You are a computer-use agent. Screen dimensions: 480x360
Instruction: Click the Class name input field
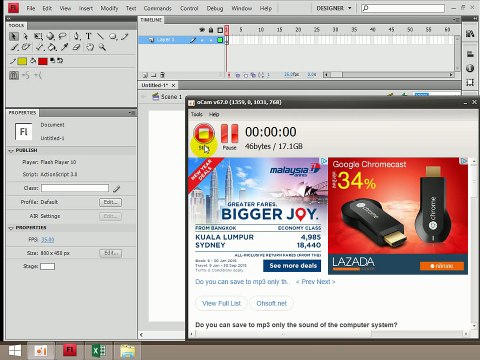click(75, 188)
